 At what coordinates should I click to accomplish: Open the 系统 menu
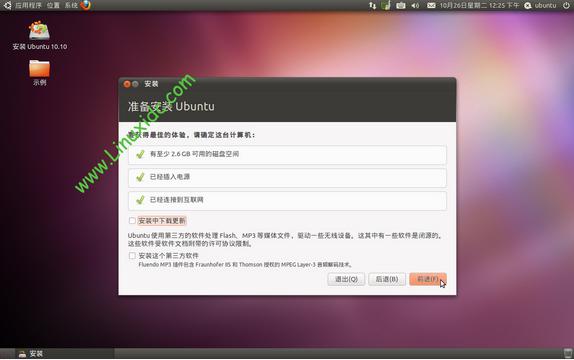tap(71, 5)
